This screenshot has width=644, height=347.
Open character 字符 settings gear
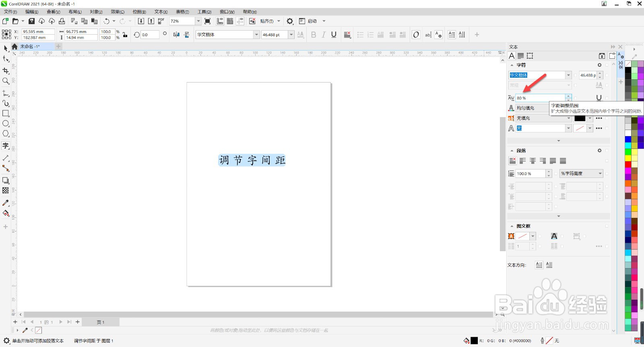[600, 65]
